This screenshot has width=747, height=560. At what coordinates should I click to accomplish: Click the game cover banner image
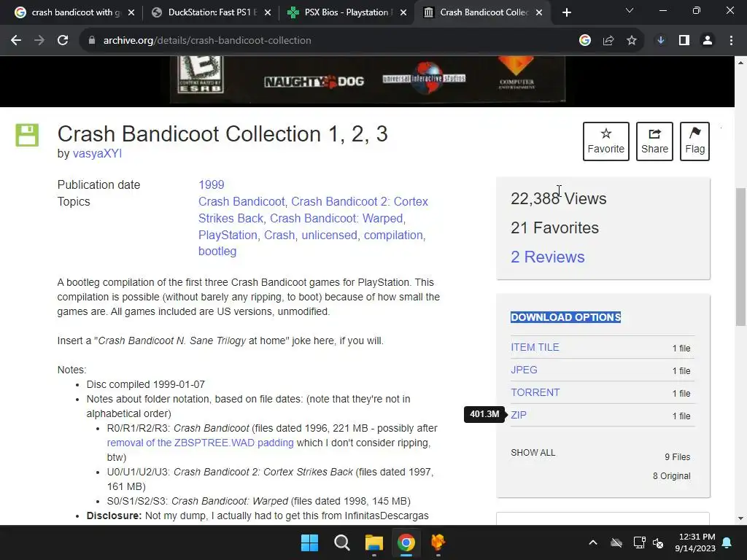[x=368, y=79]
